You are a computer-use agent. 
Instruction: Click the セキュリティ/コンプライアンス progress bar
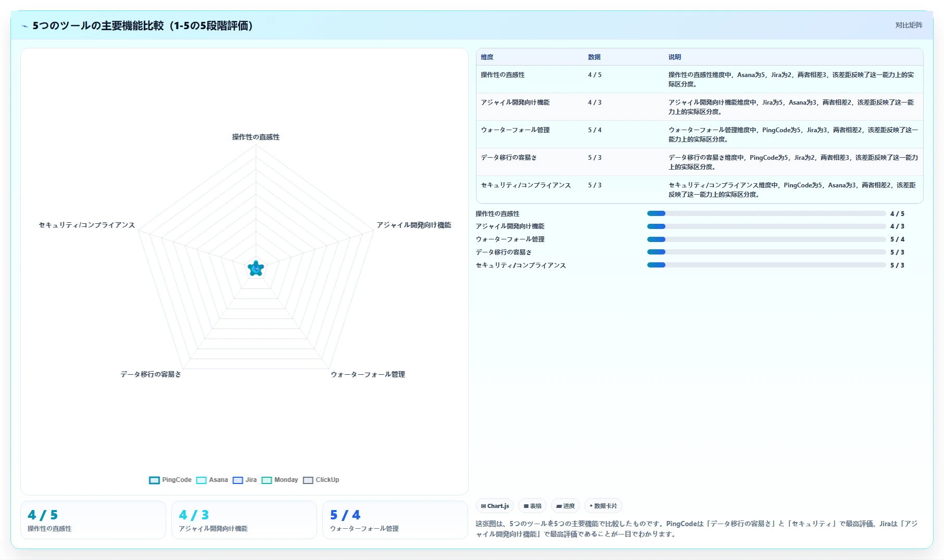766,265
